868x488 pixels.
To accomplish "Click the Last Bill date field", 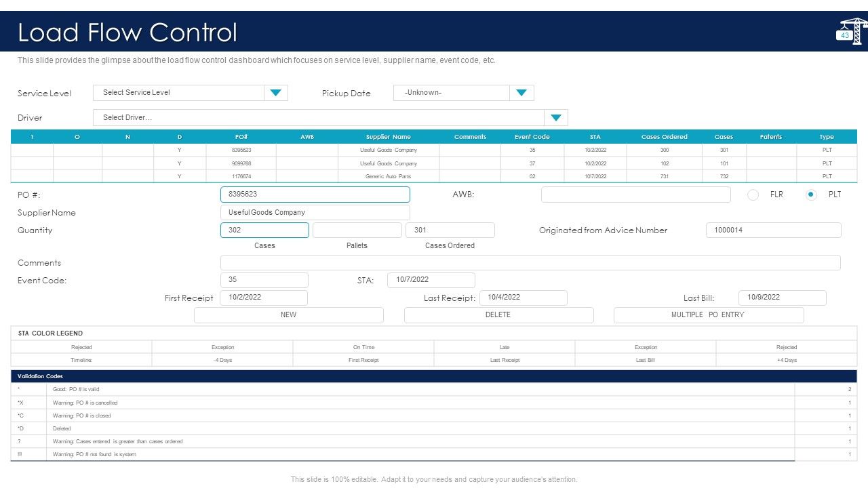I will [x=783, y=298].
